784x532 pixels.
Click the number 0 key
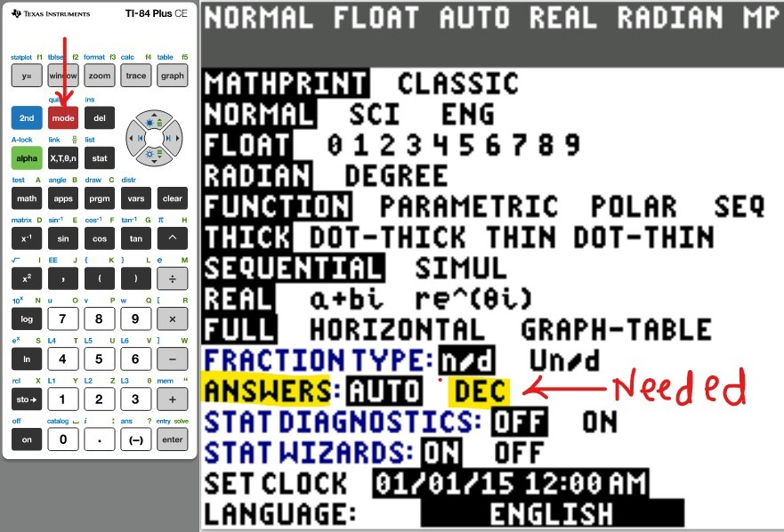(x=63, y=439)
